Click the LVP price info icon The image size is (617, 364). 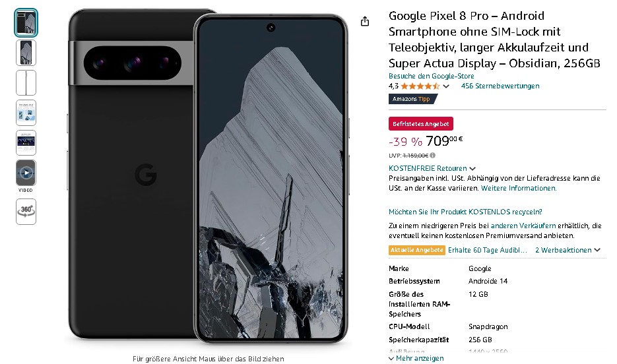pos(432,155)
